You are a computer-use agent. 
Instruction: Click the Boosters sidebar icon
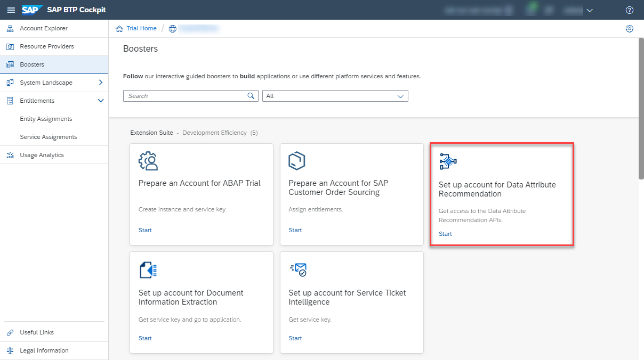(x=10, y=64)
